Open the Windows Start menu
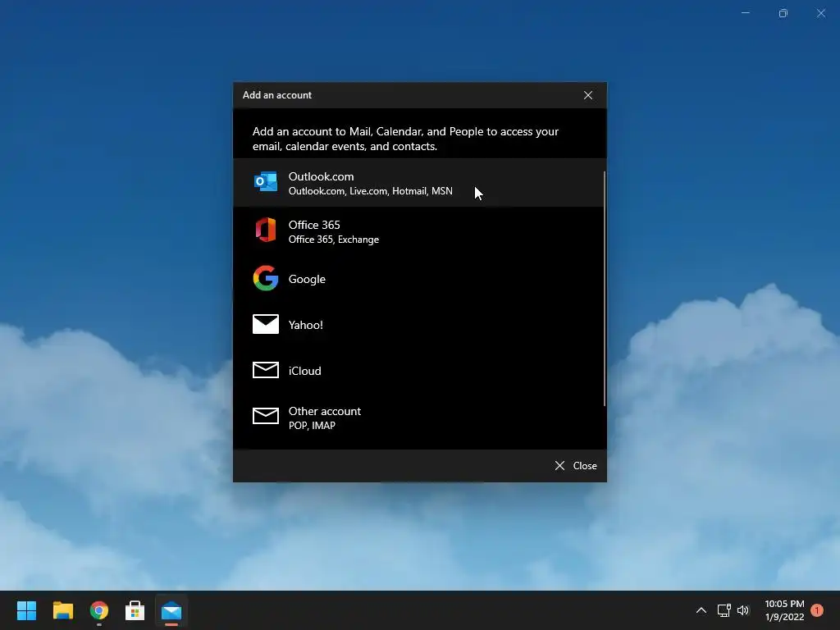840x630 pixels. click(x=26, y=610)
